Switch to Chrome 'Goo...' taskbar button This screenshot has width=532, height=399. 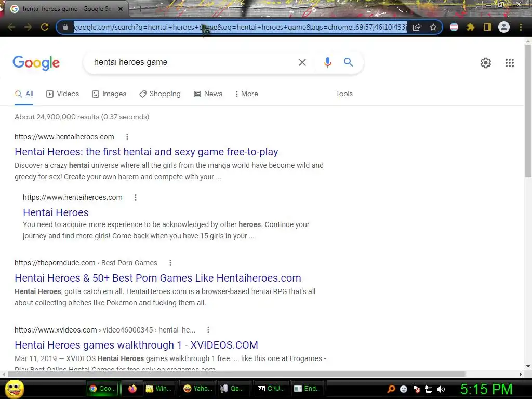(103, 389)
